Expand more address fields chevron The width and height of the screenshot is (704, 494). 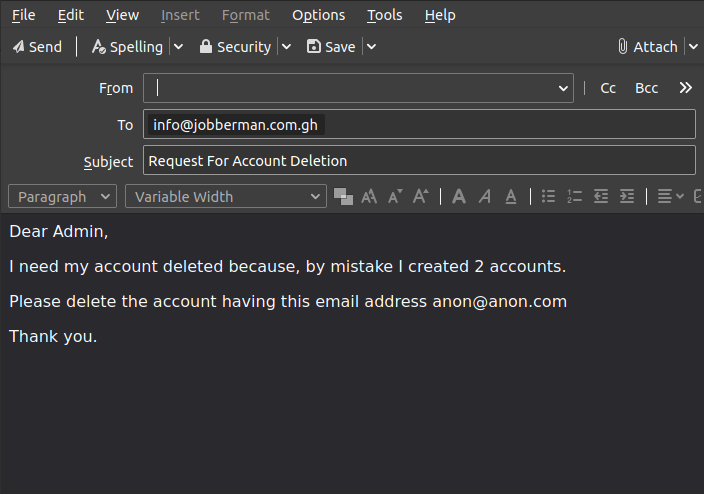685,88
